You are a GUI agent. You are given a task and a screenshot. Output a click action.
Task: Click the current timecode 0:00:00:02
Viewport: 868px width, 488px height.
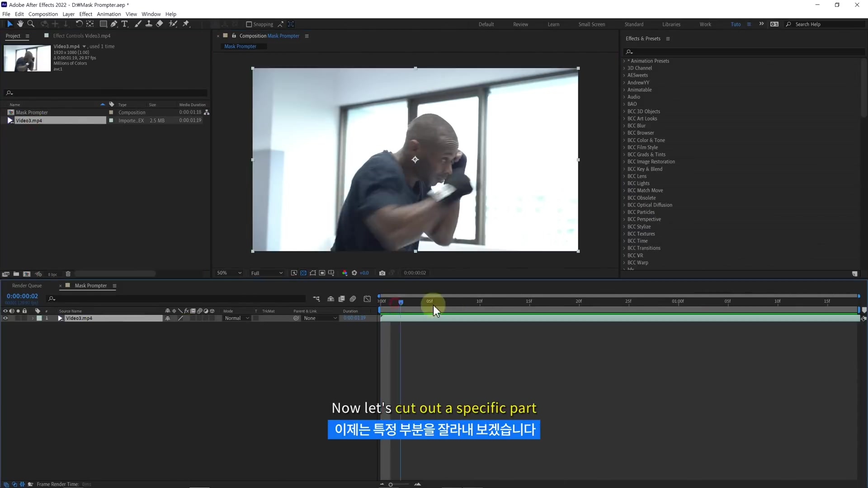coord(22,296)
